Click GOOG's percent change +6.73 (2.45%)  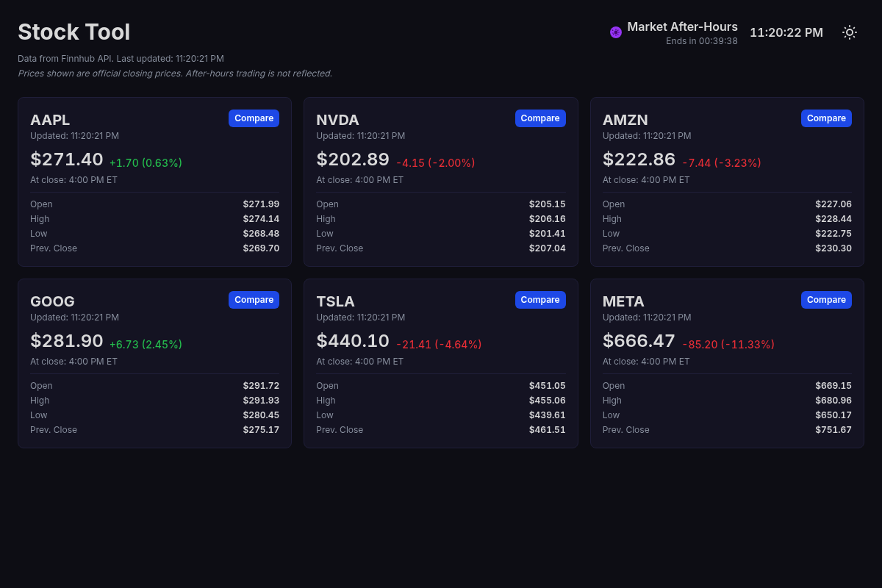tap(146, 344)
